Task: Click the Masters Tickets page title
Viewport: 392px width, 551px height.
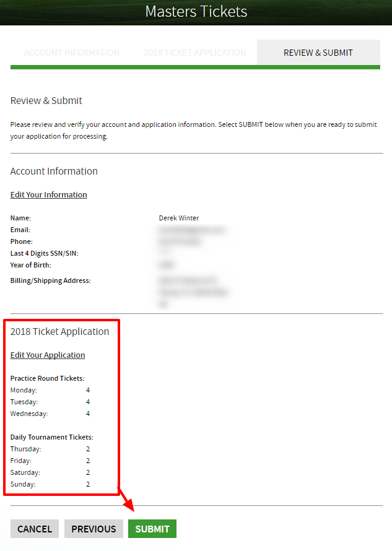Action: (x=196, y=12)
